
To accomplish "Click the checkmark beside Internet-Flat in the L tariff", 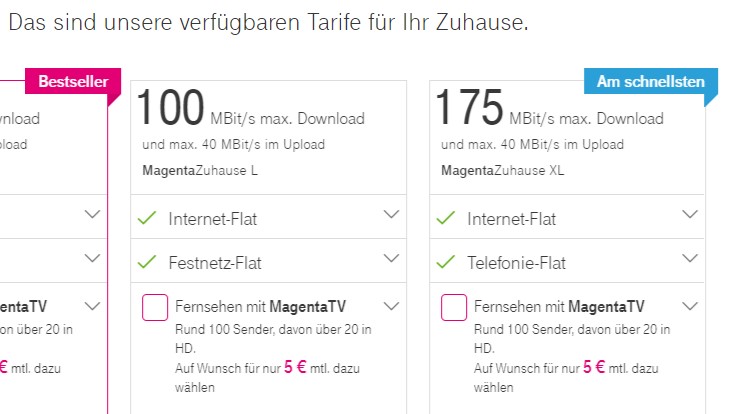I will pos(147,218).
